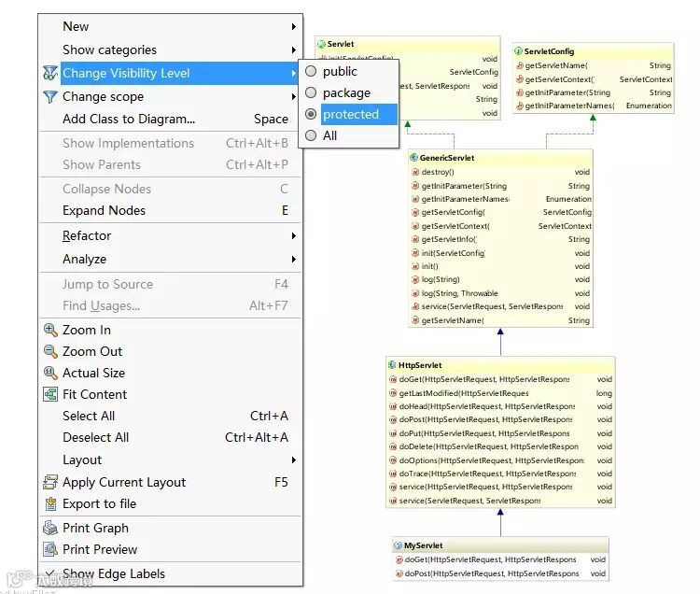Select the ServletConfig node title
700x594 pixels.
coord(549,51)
